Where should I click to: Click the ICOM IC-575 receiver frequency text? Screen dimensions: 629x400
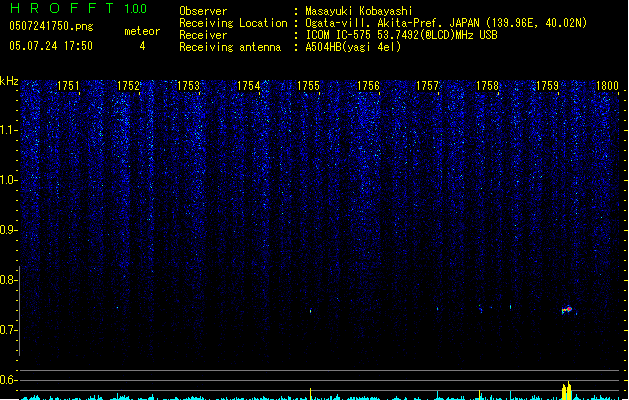401,35
